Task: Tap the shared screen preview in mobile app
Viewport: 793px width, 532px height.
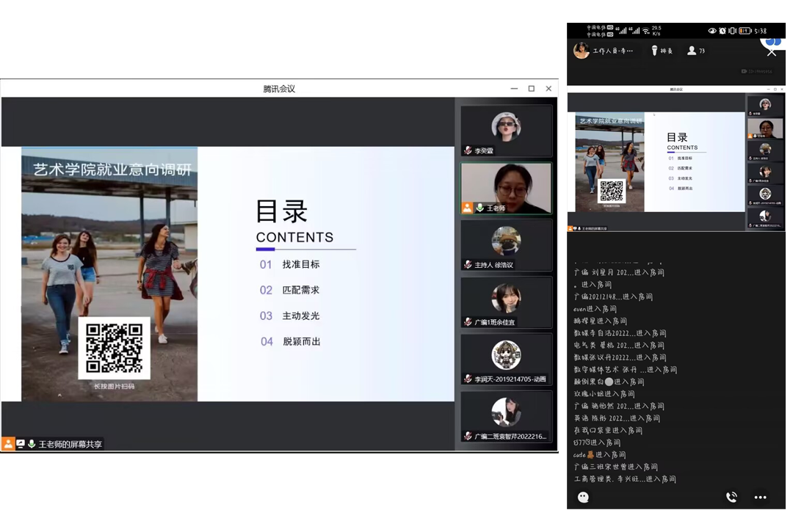Action: [x=656, y=161]
